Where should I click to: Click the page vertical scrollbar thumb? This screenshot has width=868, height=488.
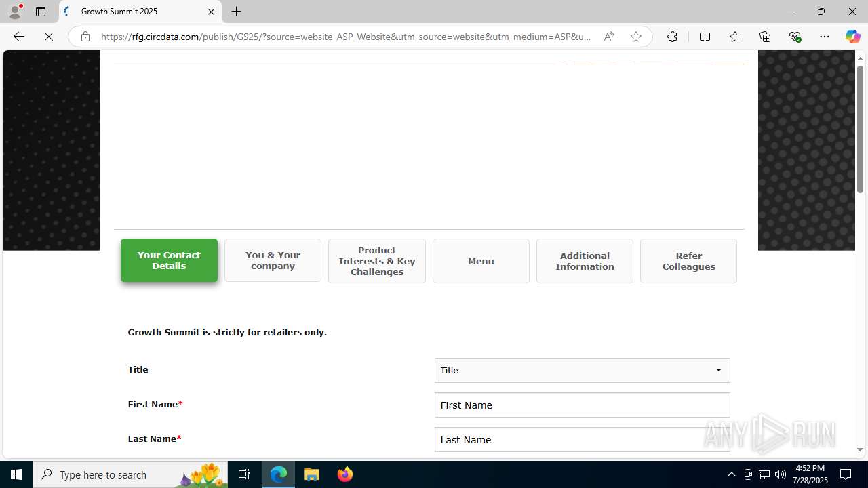pyautogui.click(x=860, y=129)
